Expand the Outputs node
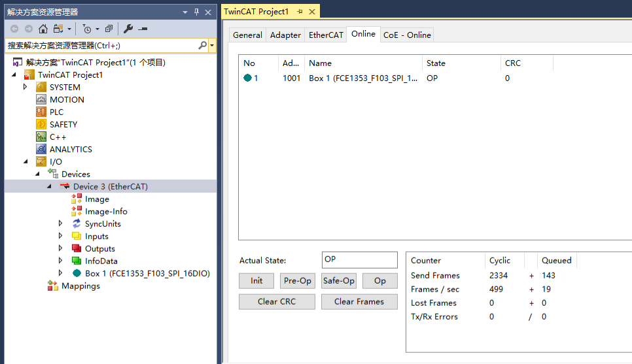The width and height of the screenshot is (632, 364). (60, 248)
